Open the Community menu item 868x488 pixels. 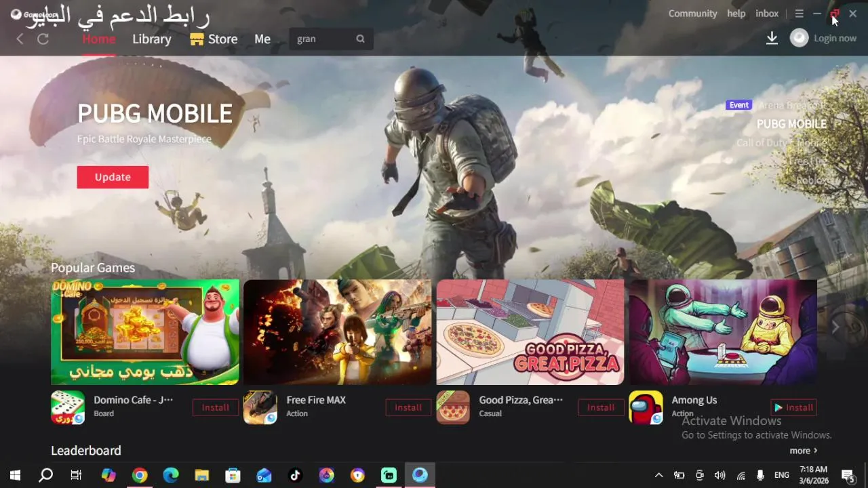[692, 14]
